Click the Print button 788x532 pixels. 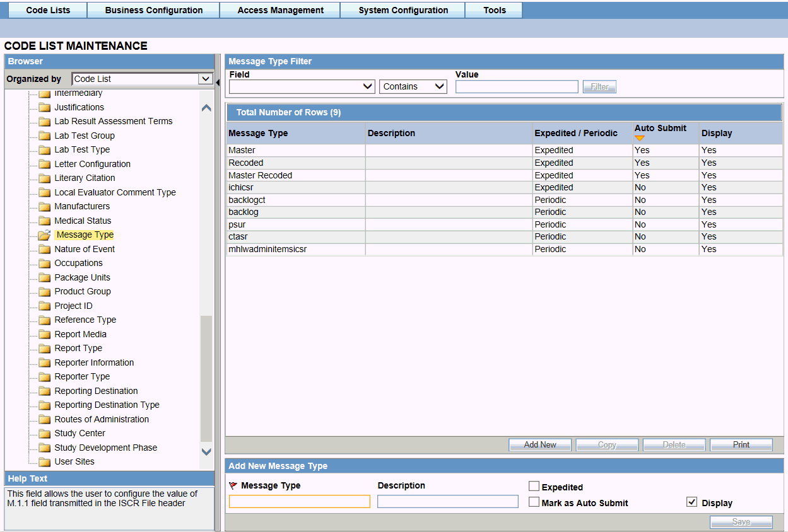pyautogui.click(x=741, y=445)
